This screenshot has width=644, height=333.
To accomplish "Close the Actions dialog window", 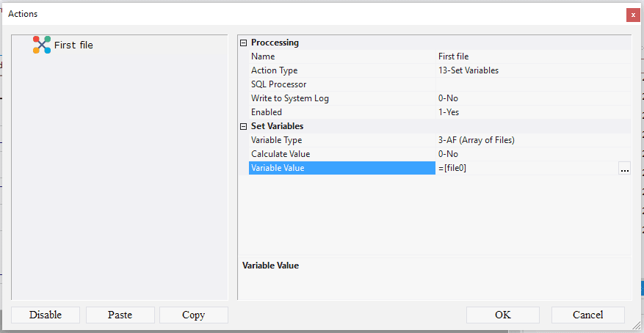I will tap(632, 15).
